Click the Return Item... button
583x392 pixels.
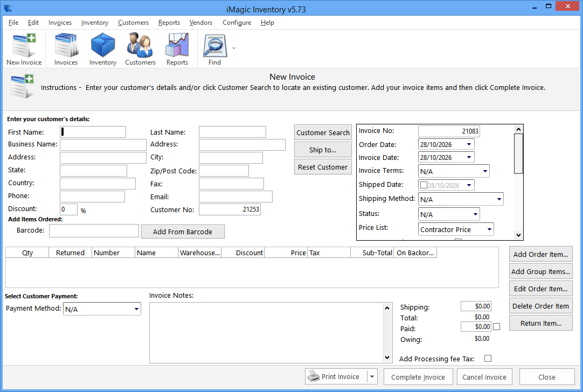pos(540,323)
